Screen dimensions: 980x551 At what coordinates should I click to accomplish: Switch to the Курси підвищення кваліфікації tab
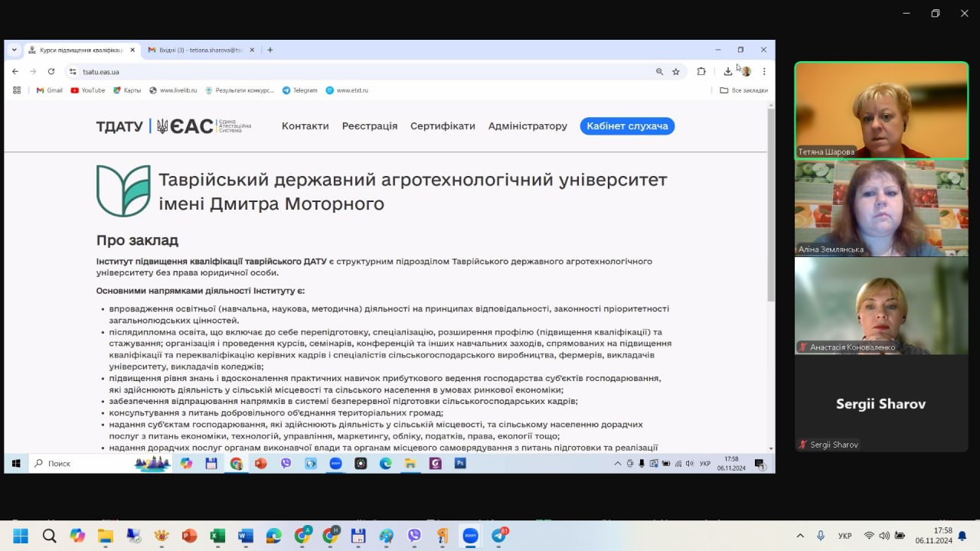click(81, 50)
